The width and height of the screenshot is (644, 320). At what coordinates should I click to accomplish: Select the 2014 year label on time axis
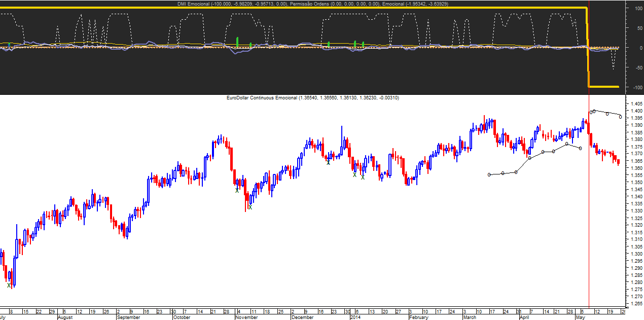coord(355,317)
